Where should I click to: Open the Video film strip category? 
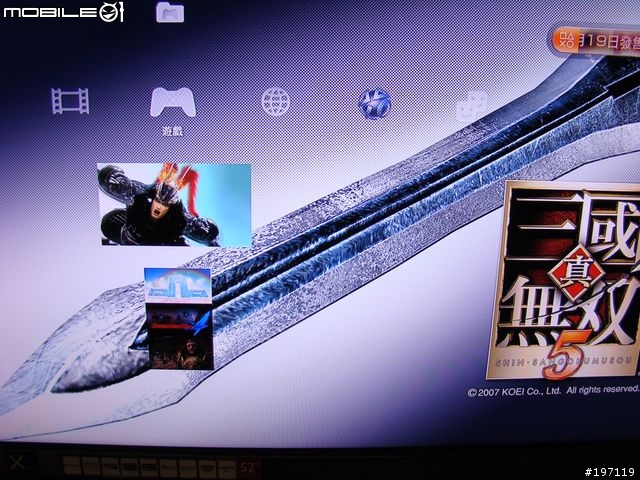click(x=70, y=101)
